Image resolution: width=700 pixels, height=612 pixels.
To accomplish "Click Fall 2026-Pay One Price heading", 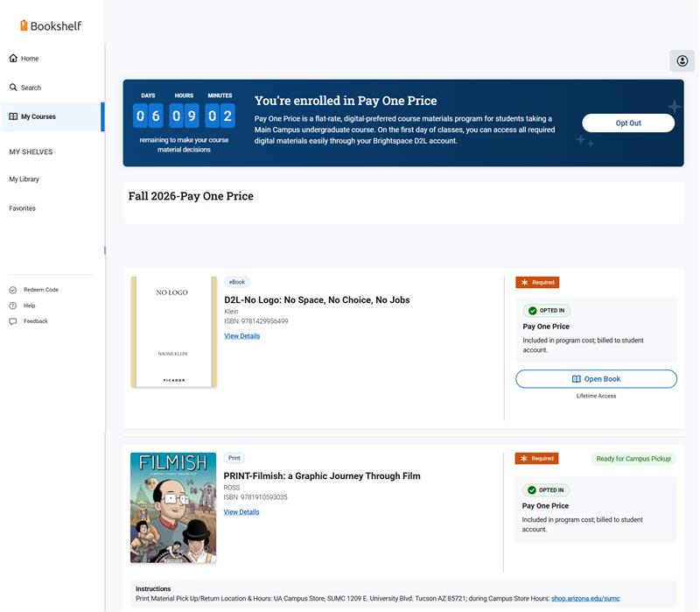I will (191, 196).
